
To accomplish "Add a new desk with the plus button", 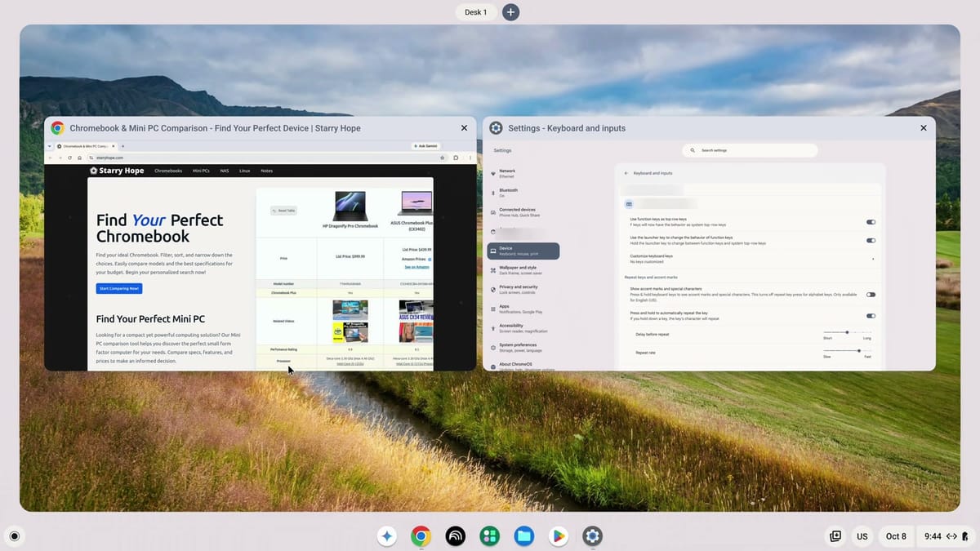I will click(x=510, y=12).
